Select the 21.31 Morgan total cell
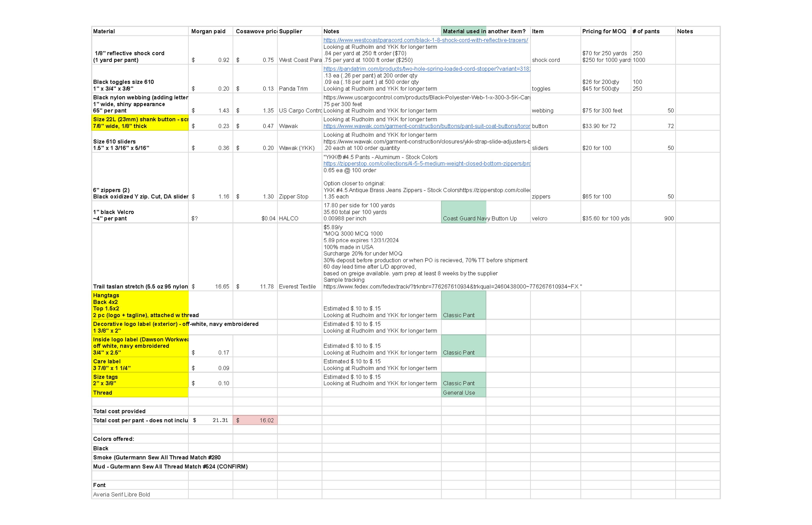Viewport: 812px width, 525px height. tap(210, 420)
